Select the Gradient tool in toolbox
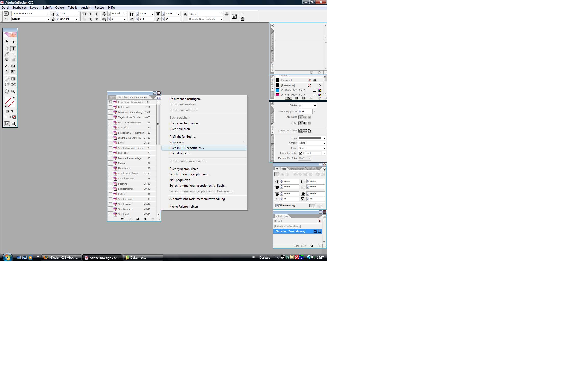The height and width of the screenshot is (383, 588). 13,79
